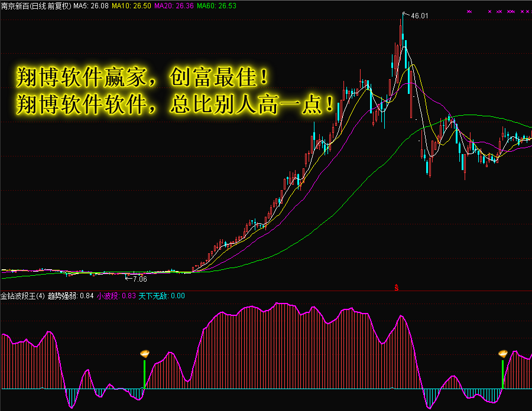This screenshot has height=411, width=532.
Task: Click the 金钻波段王(4) indicator name
Action: click(x=22, y=296)
